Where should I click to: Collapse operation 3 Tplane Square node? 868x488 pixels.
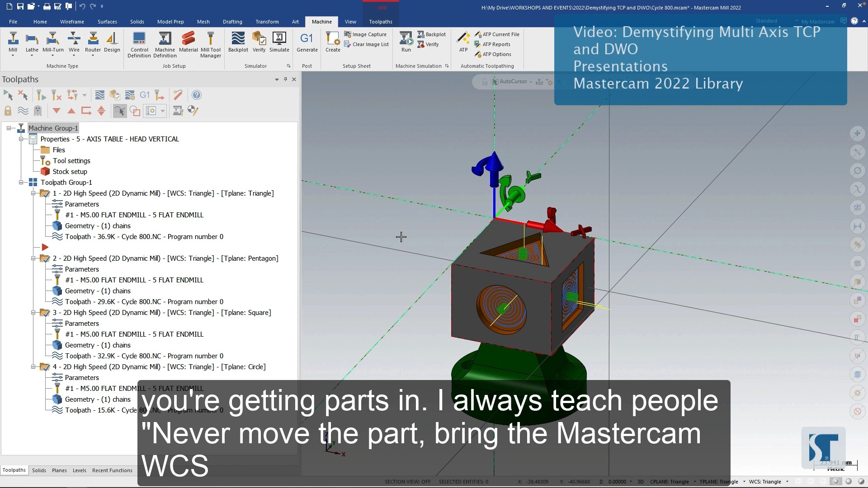33,313
